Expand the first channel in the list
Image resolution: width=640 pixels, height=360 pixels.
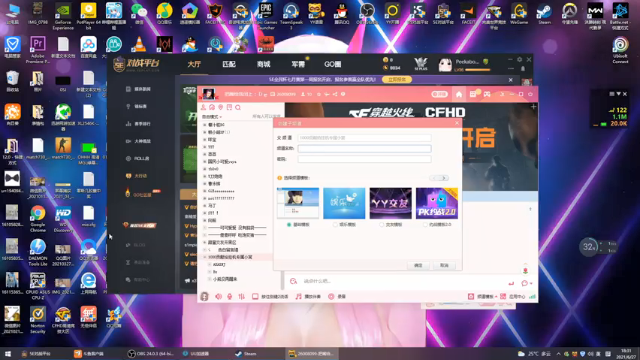(205, 125)
